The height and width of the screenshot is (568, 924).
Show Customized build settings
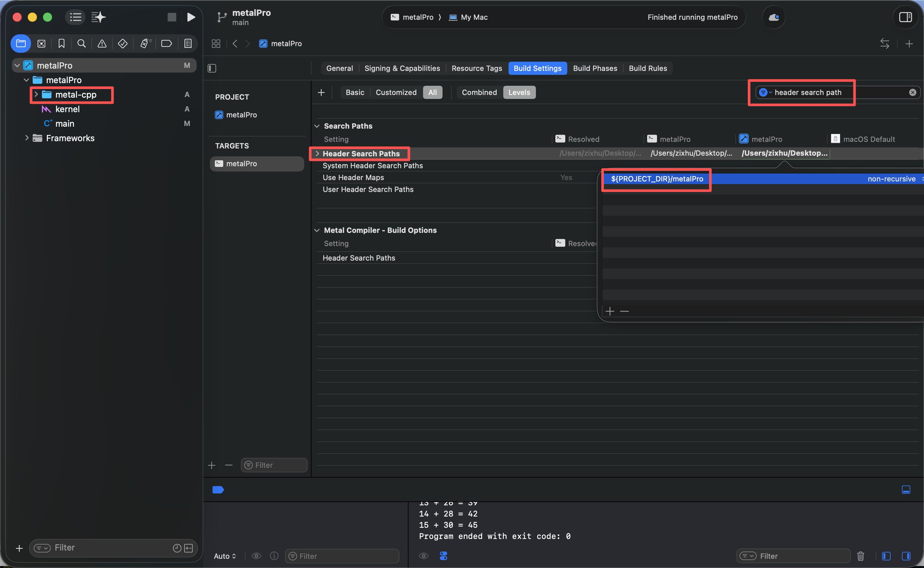[396, 92]
